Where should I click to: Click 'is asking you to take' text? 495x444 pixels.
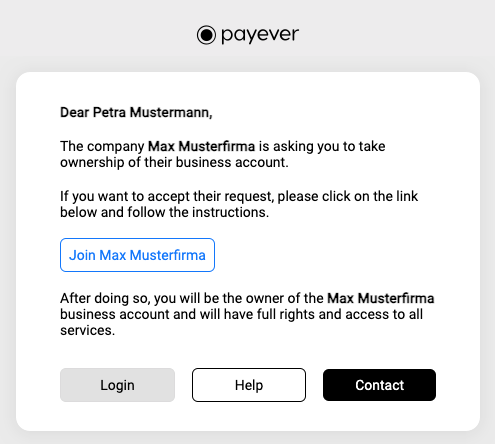pos(322,146)
